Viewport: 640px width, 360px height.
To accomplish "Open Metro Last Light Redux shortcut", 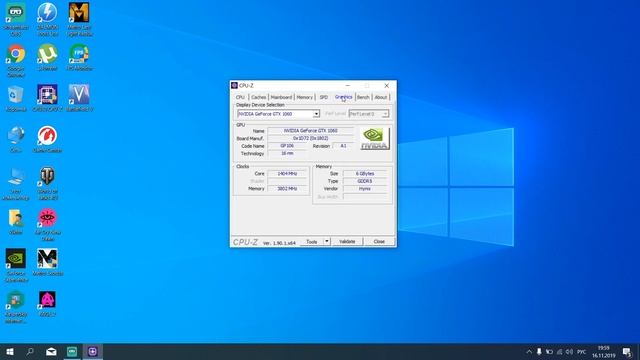I will 79,19.
